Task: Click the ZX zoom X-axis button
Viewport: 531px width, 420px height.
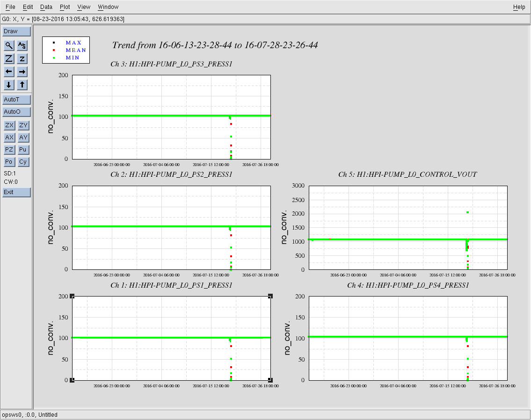Action: pos(9,125)
